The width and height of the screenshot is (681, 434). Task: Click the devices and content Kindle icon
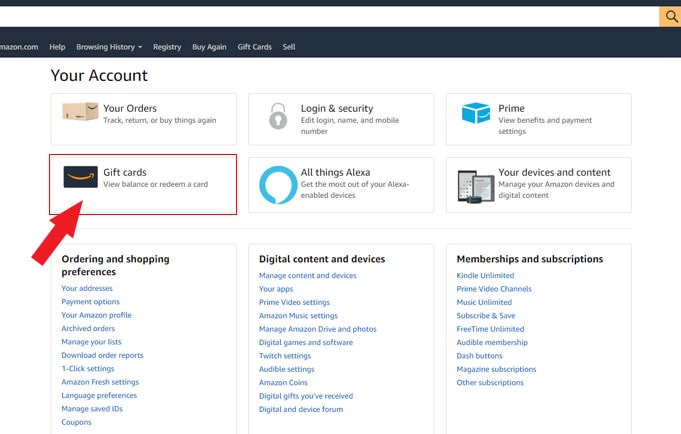pyautogui.click(x=475, y=185)
